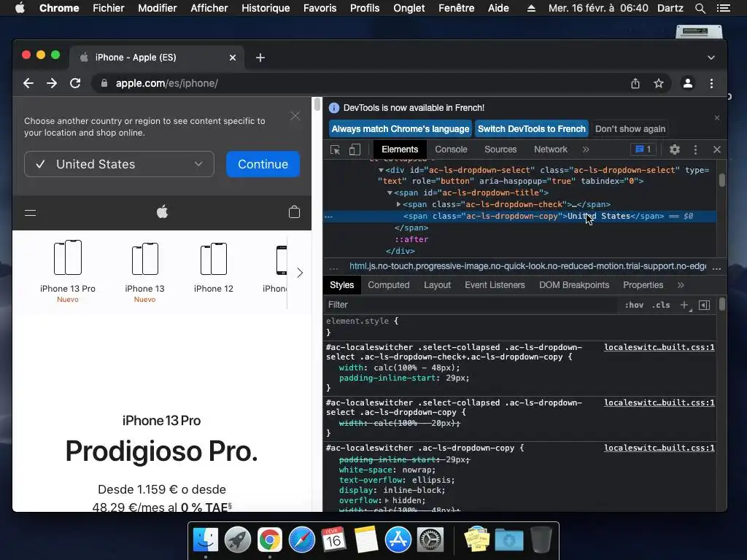Image resolution: width=747 pixels, height=560 pixels.
Task: Collapse the ac-ls-dropdown-title span node
Action: 390,192
